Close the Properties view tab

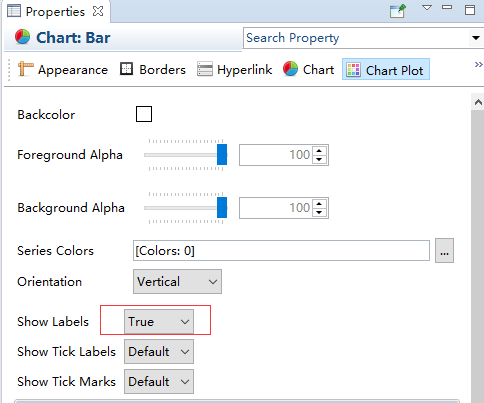click(98, 11)
